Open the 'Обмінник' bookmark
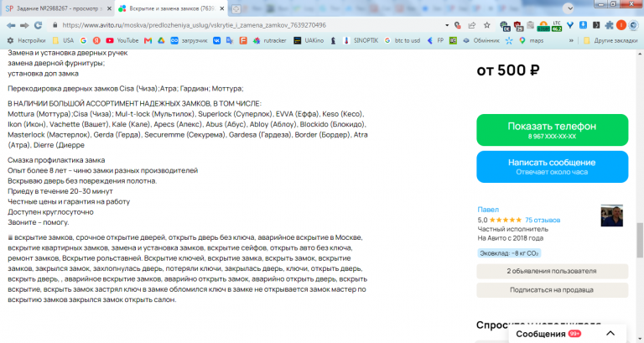Screen dimensions: 644x343 point(481,40)
